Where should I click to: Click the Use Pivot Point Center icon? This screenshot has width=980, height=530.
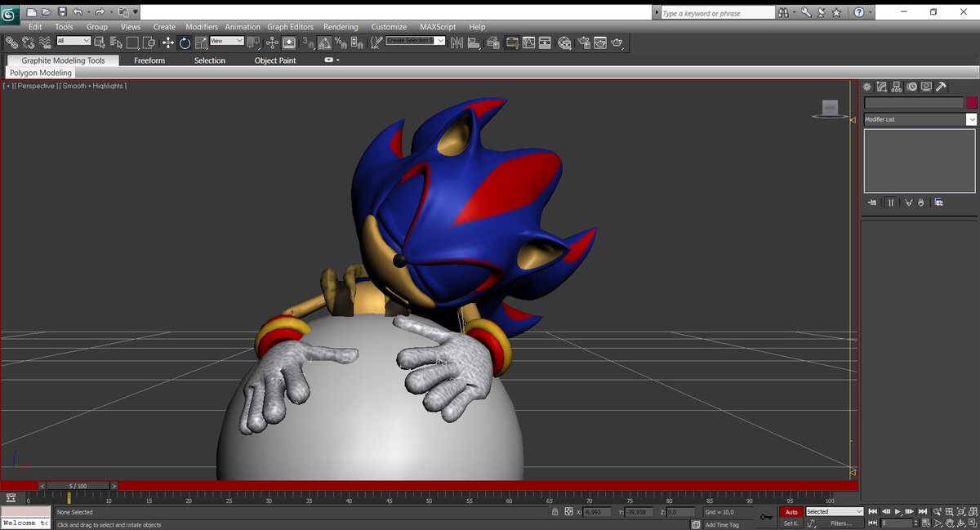(252, 42)
